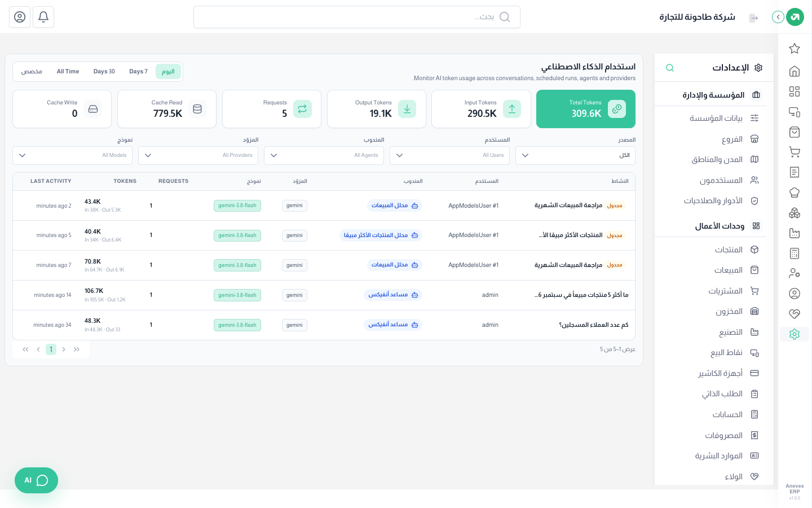The image size is (812, 508).
Task: Open the shopping bag icon in the sidebar
Action: click(795, 132)
